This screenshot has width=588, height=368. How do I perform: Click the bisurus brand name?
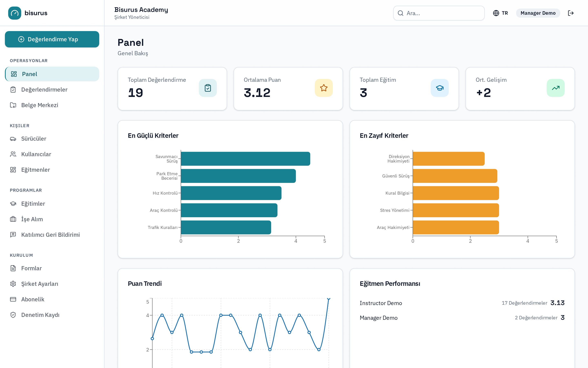tap(36, 13)
